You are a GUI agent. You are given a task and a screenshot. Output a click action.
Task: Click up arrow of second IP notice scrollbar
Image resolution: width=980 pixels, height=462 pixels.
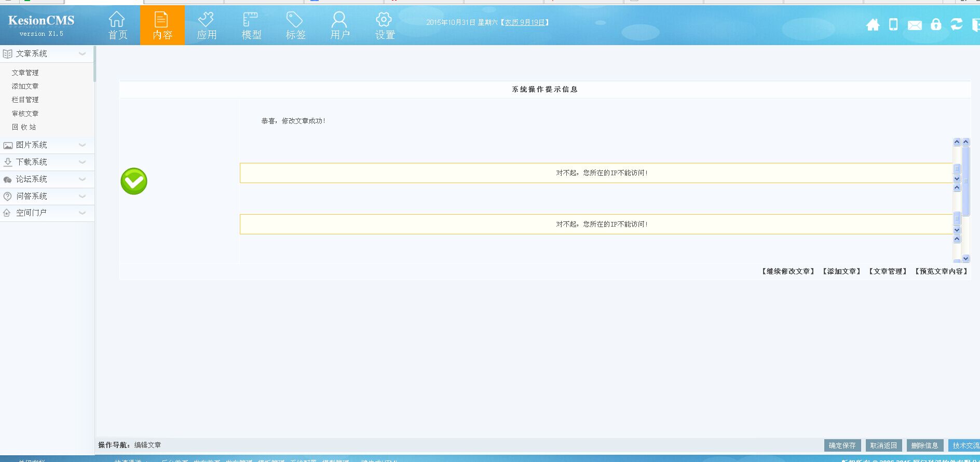pyautogui.click(x=957, y=188)
